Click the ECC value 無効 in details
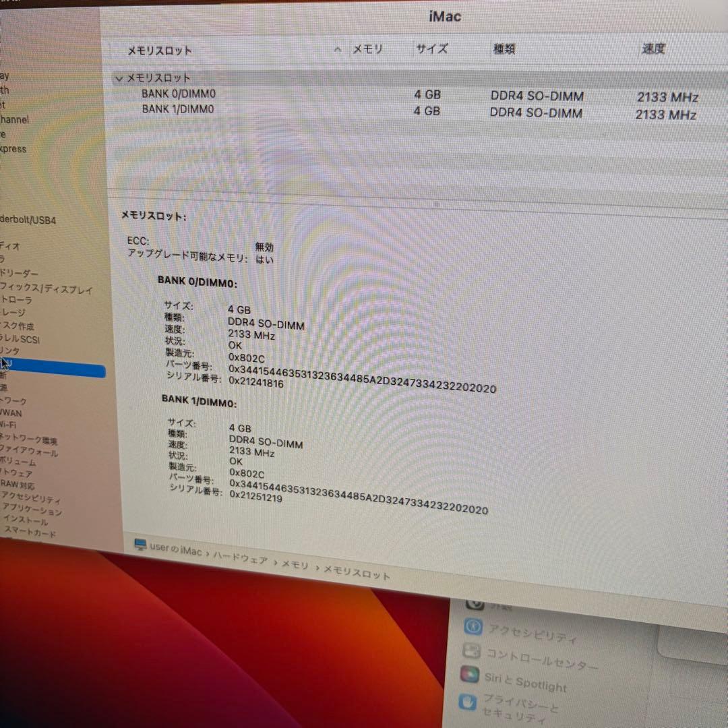 [264, 247]
